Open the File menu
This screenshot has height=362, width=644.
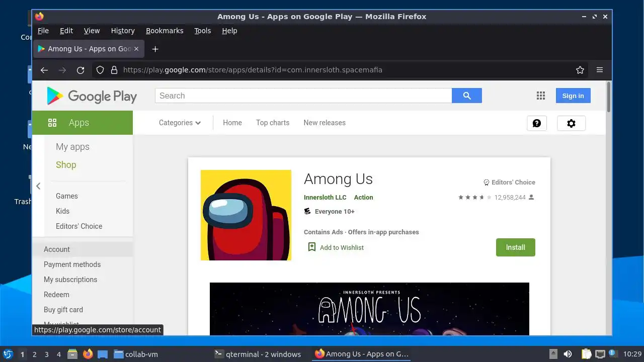[43, 31]
